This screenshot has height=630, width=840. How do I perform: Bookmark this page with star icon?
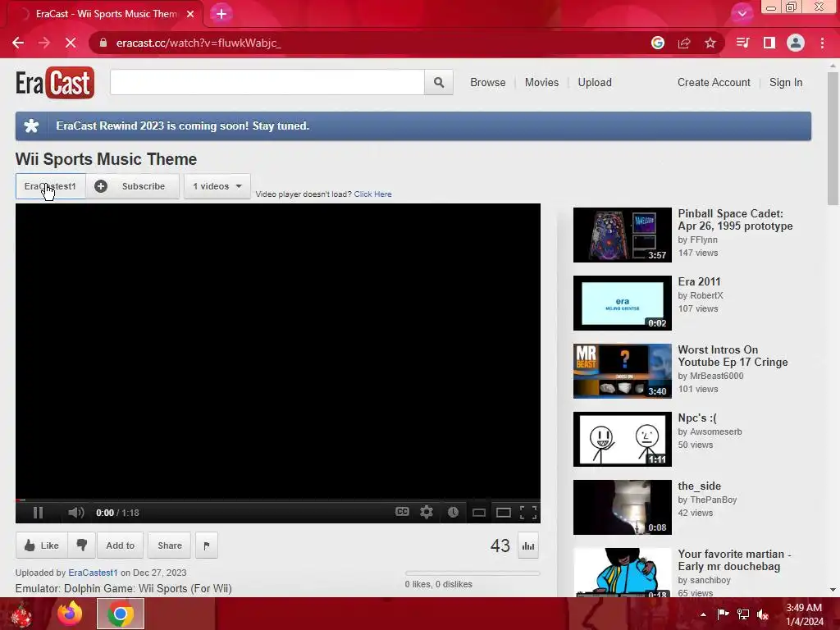(x=710, y=43)
